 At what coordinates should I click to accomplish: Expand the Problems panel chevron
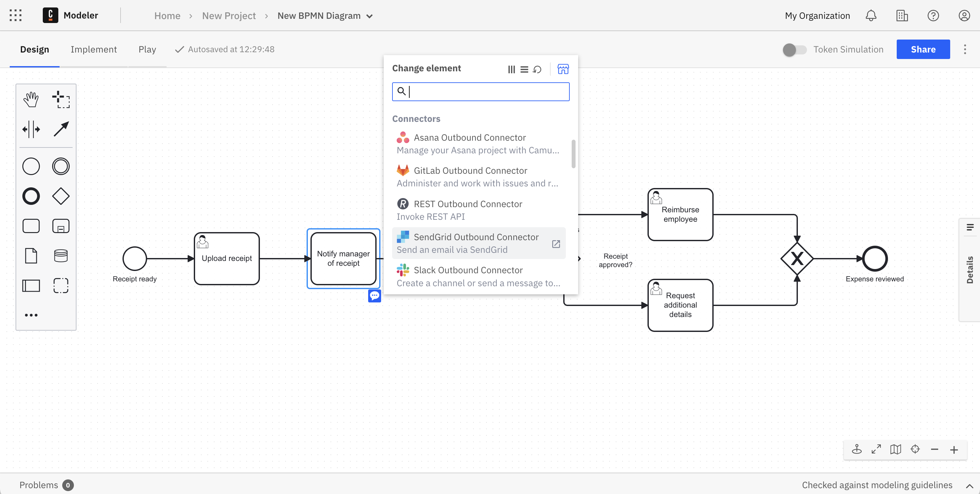(x=969, y=486)
